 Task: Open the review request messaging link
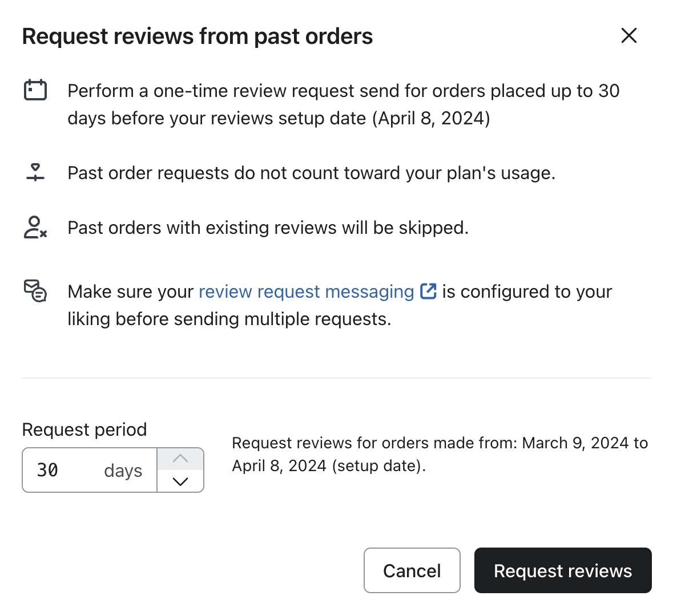coord(306,291)
